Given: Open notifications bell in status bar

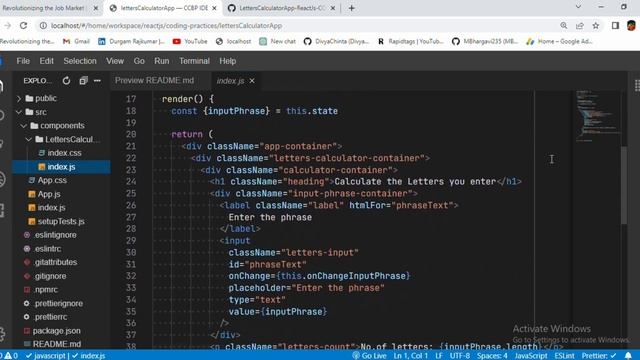Looking at the screenshot, I should pos(628,356).
